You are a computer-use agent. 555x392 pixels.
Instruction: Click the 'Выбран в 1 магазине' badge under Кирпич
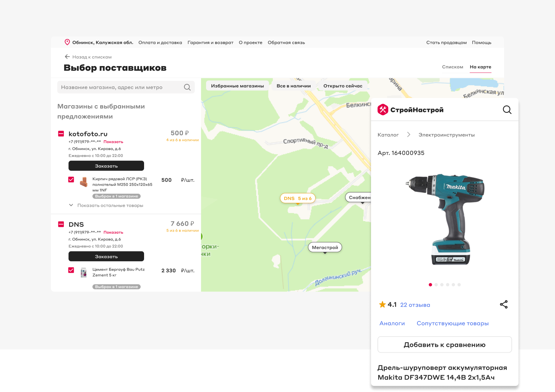pos(116,196)
